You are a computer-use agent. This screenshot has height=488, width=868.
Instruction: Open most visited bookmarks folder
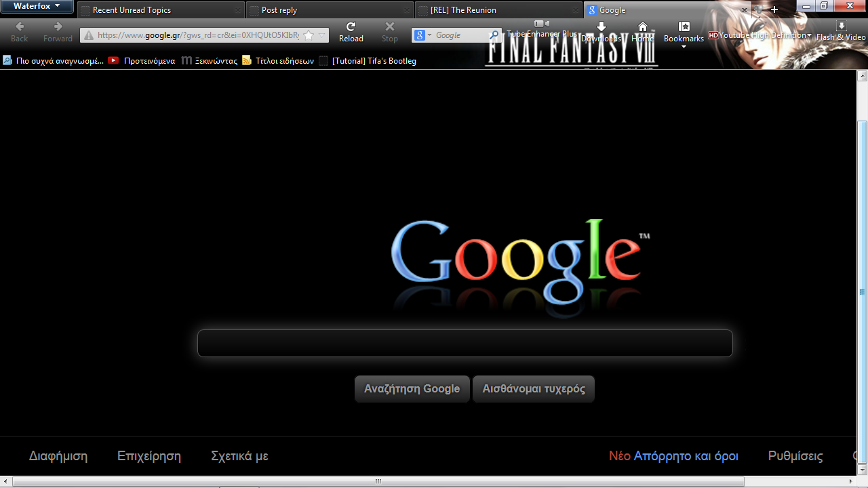[53, 60]
